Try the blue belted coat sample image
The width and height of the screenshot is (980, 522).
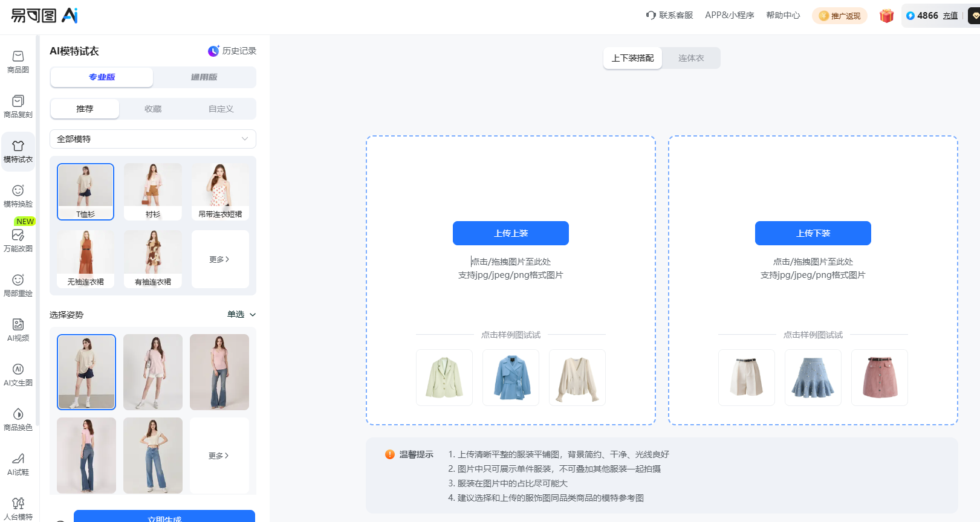(511, 378)
